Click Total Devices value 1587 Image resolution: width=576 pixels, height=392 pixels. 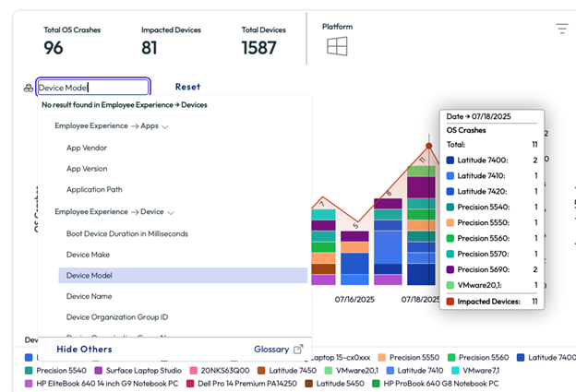pyautogui.click(x=258, y=48)
